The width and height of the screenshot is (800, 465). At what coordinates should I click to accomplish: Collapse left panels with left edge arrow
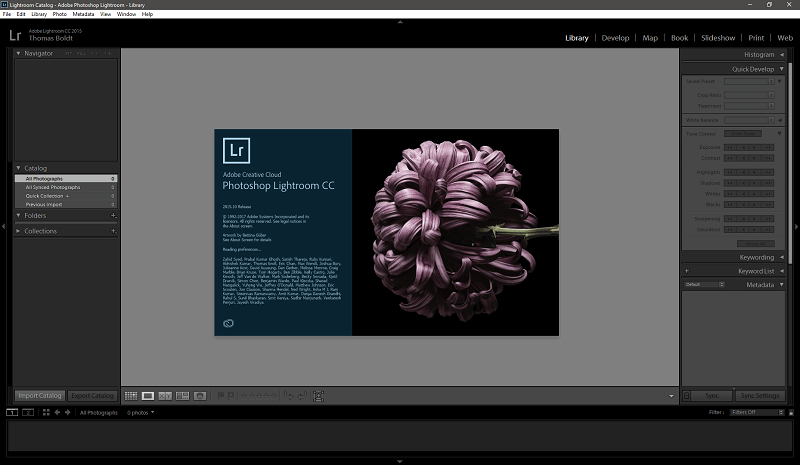(x=4, y=226)
